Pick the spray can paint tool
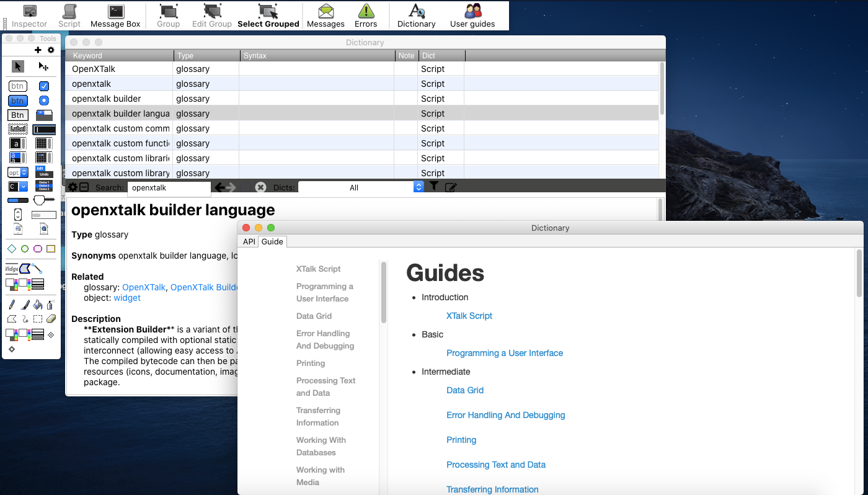The image size is (868, 495). [51, 305]
